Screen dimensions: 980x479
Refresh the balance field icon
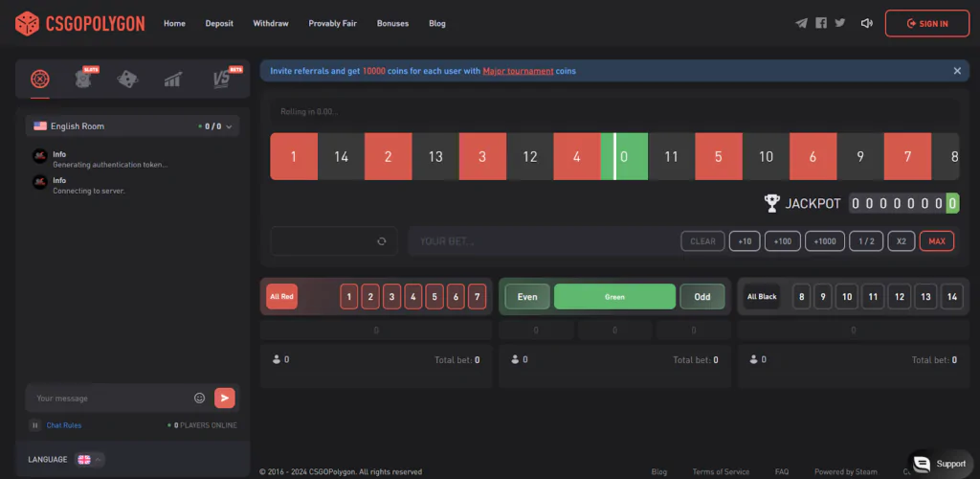click(381, 241)
